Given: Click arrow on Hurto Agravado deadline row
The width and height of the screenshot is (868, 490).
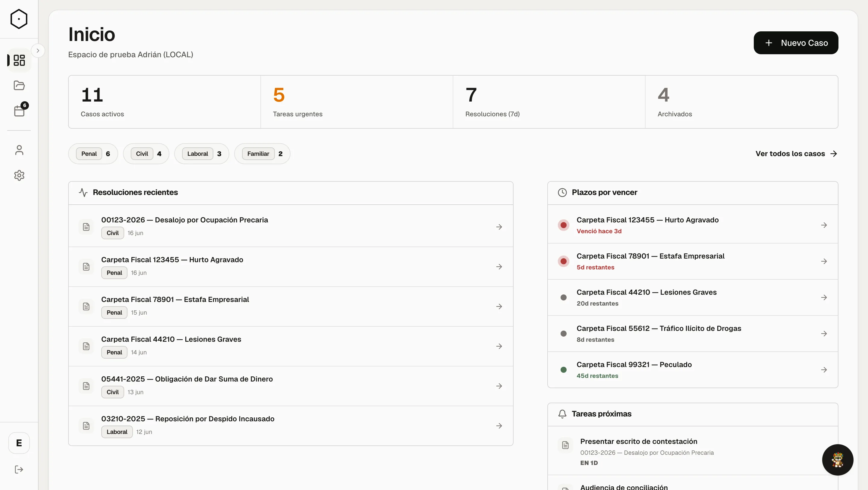Looking at the screenshot, I should (x=824, y=225).
